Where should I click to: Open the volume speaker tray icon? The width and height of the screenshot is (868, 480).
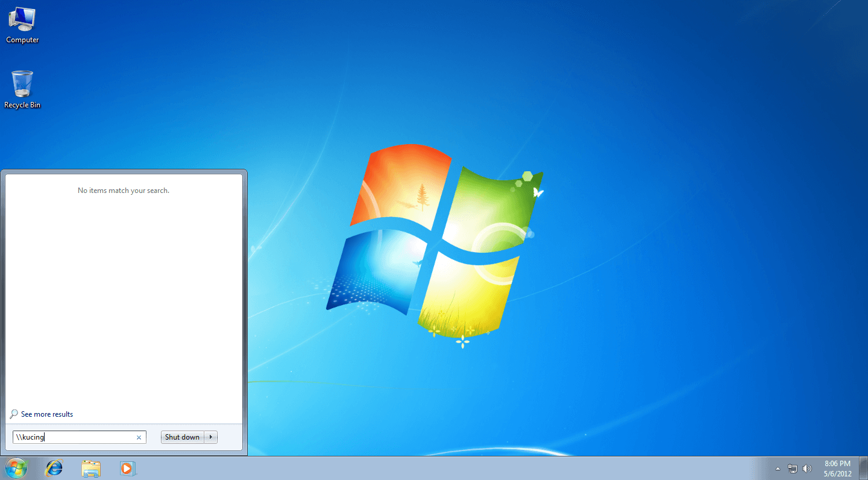[808, 469]
